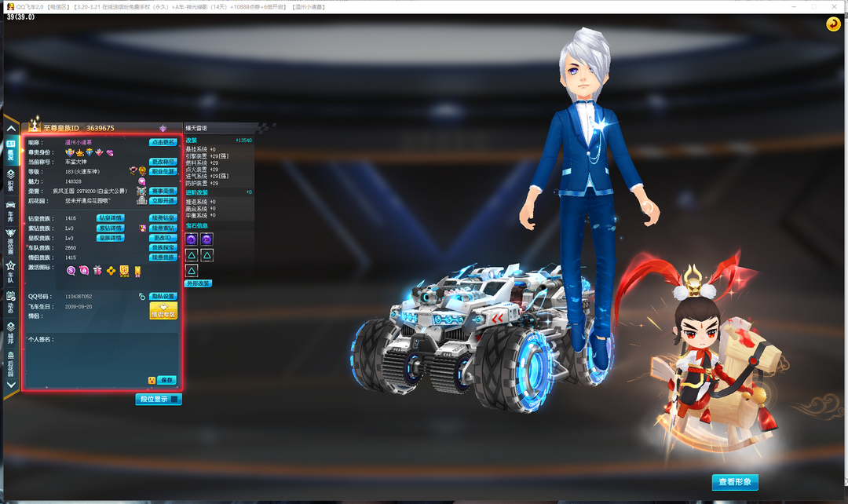Open the 紫钻详情 details button
Screen dimensions: 848x504
(111, 228)
